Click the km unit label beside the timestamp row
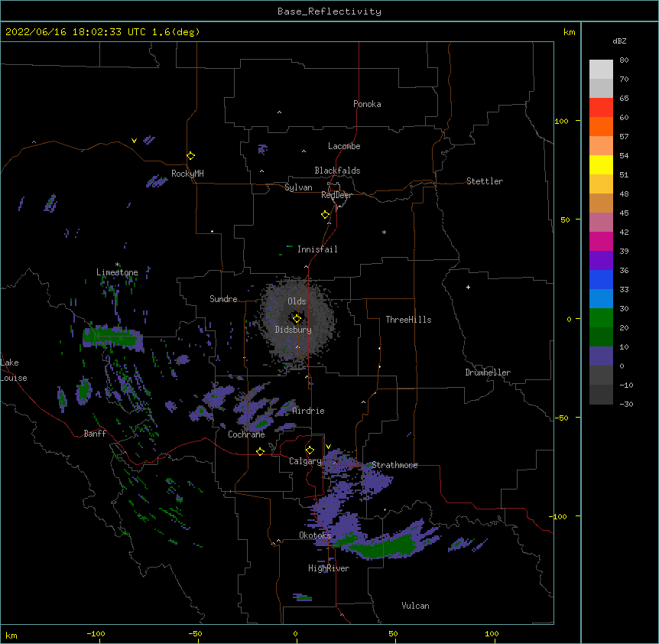Image resolution: width=659 pixels, height=644 pixels. pos(570,32)
